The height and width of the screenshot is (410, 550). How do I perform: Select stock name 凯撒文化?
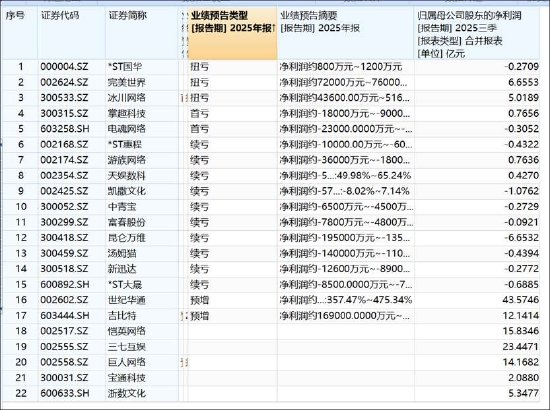[x=127, y=191]
